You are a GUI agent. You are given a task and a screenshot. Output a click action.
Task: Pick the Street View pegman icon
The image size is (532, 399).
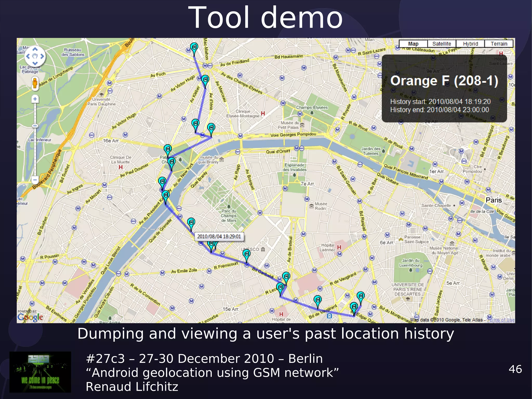(35, 83)
